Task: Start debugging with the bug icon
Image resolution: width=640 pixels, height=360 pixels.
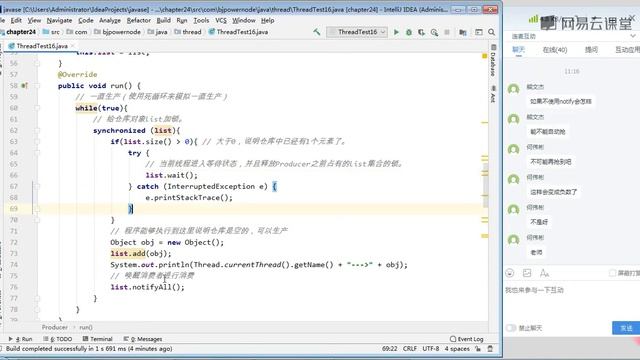Action: pyautogui.click(x=409, y=32)
